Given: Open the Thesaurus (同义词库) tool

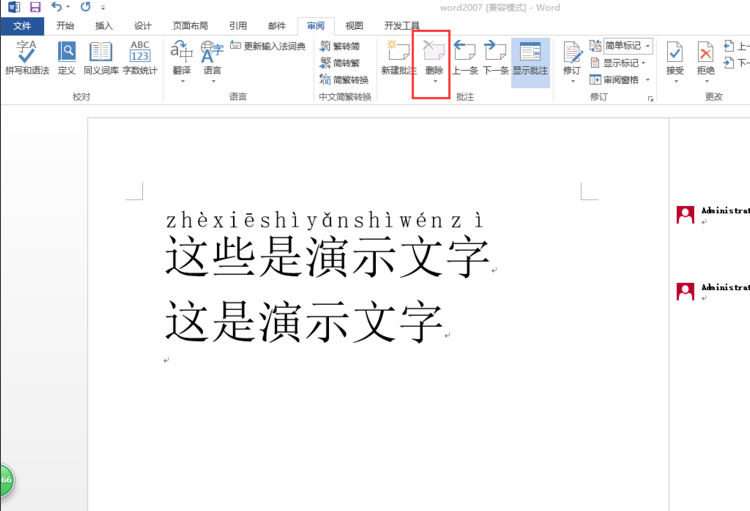Looking at the screenshot, I should [101, 57].
